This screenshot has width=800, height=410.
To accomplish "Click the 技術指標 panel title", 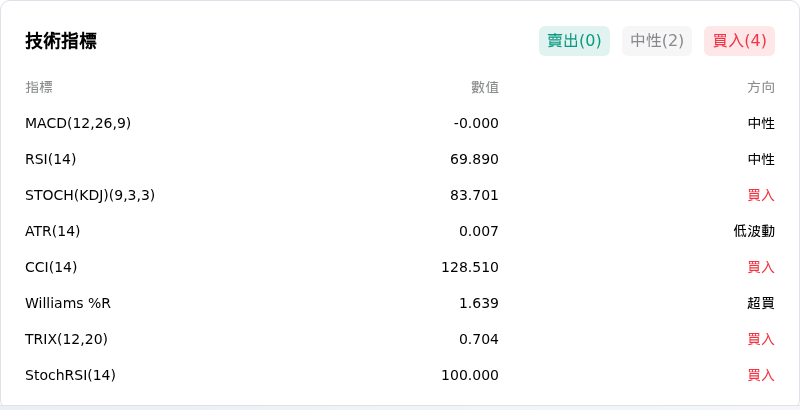I will (x=61, y=41).
